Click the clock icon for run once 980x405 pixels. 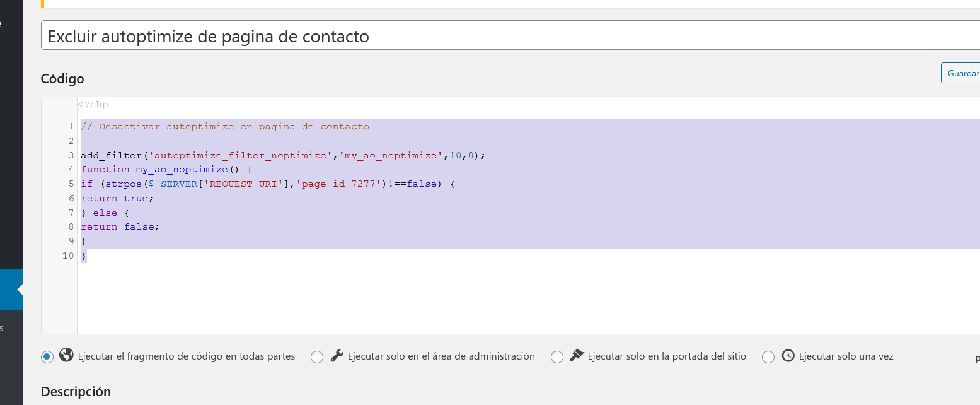[788, 356]
